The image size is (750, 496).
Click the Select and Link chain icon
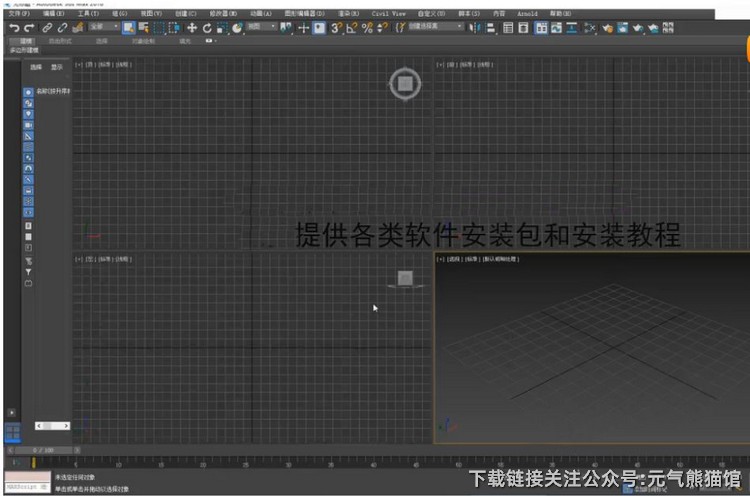click(48, 28)
